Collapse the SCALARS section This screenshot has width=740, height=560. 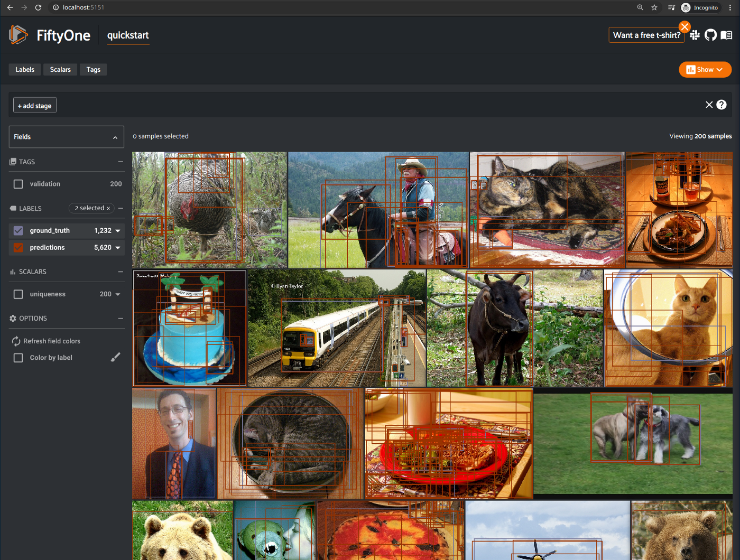pos(121,272)
